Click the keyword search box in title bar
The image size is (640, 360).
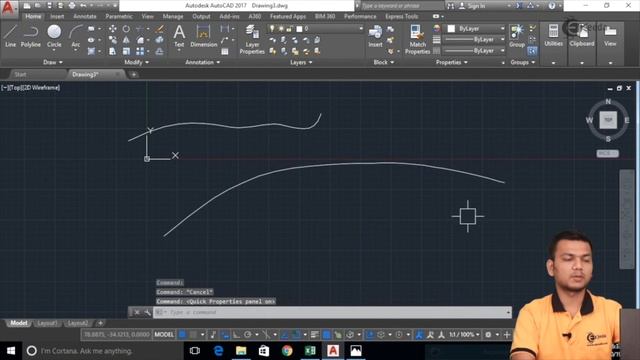[402, 6]
